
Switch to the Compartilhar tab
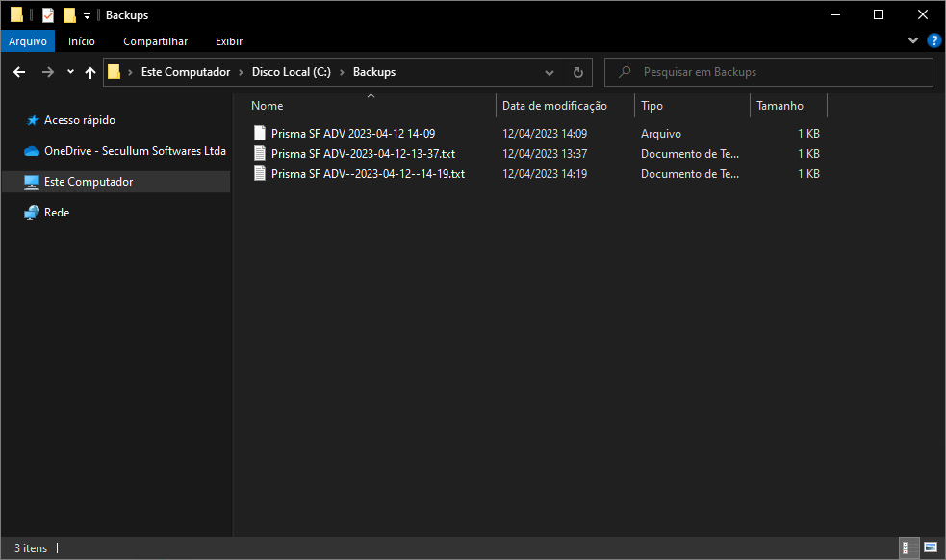[x=155, y=41]
